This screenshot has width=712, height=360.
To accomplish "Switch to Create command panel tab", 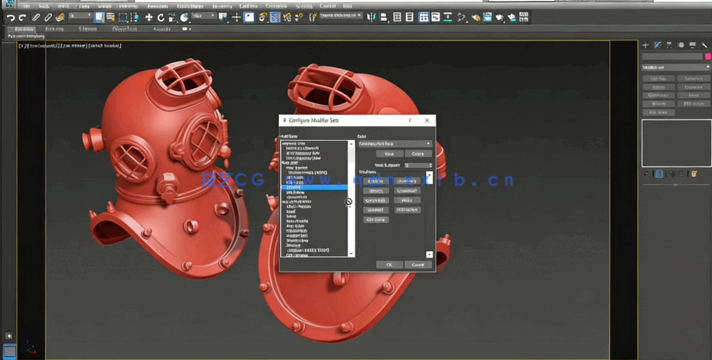I will 645,45.
